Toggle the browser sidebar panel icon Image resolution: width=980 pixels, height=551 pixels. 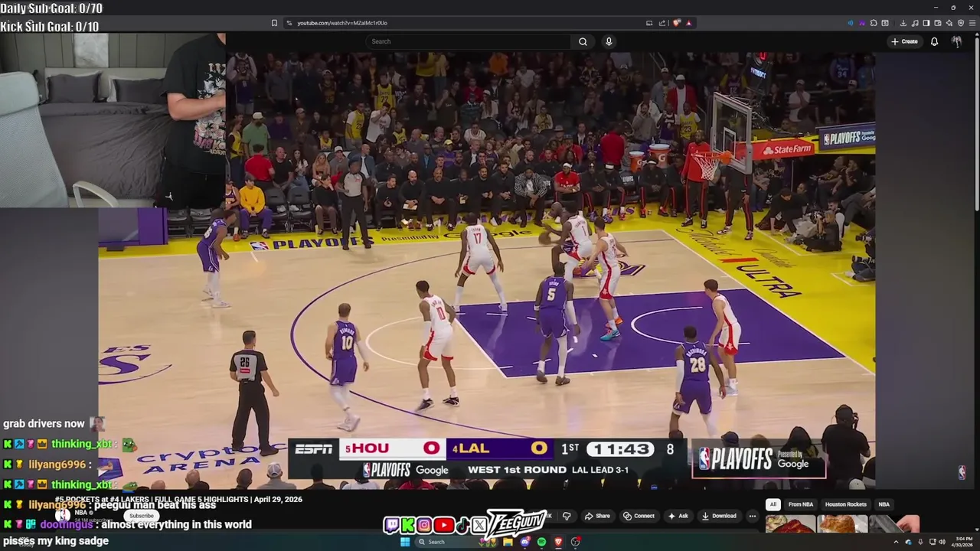(926, 23)
